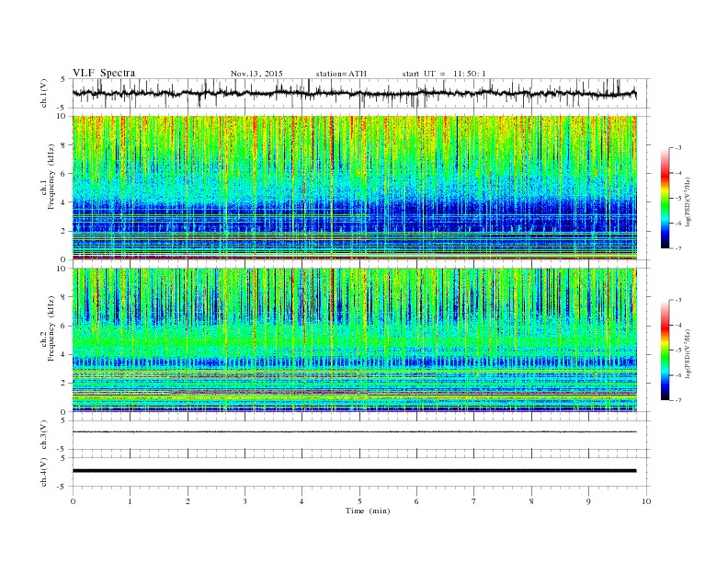Click time axis tick label "4"
Viewport: 728px width, 563px height.
click(302, 501)
